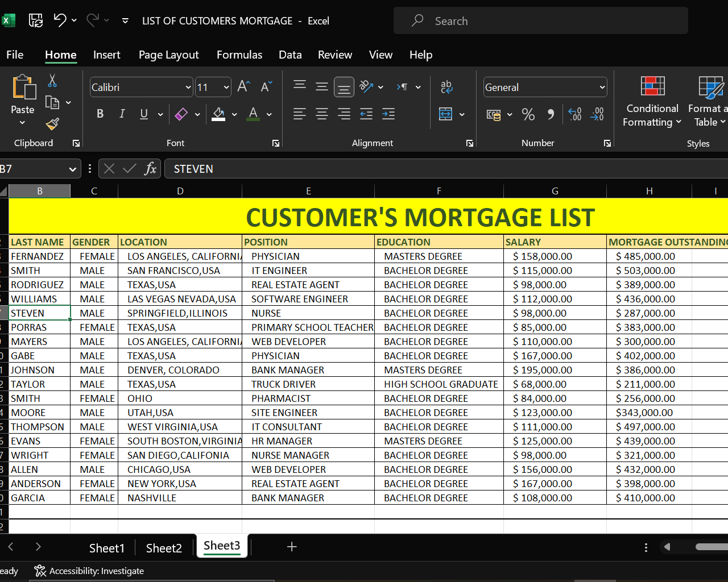
Task: Click the Insert Function fx icon
Action: [150, 169]
